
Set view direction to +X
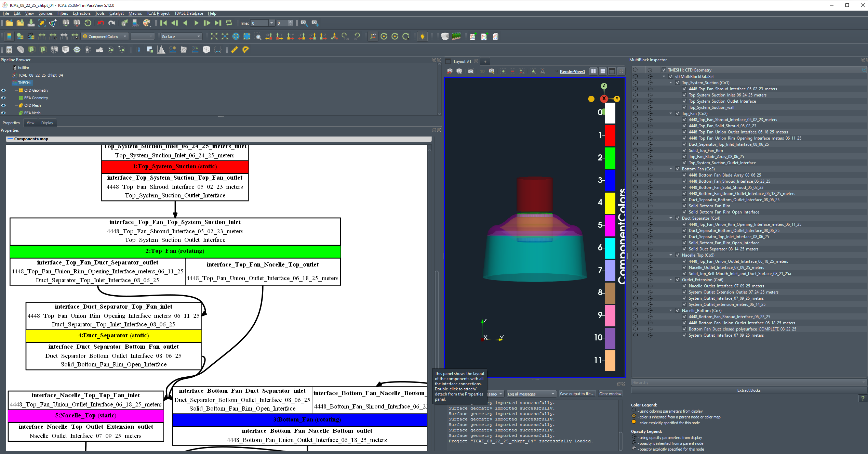point(269,36)
